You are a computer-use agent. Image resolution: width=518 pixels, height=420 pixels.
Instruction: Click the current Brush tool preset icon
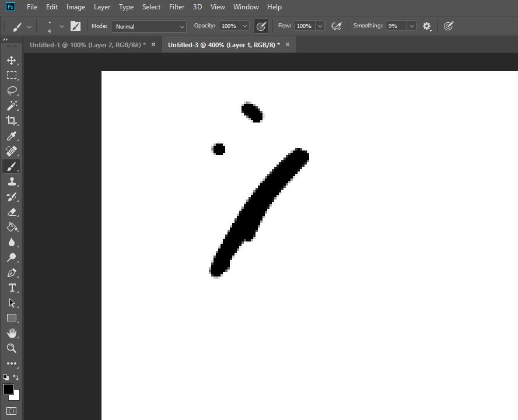coord(17,26)
